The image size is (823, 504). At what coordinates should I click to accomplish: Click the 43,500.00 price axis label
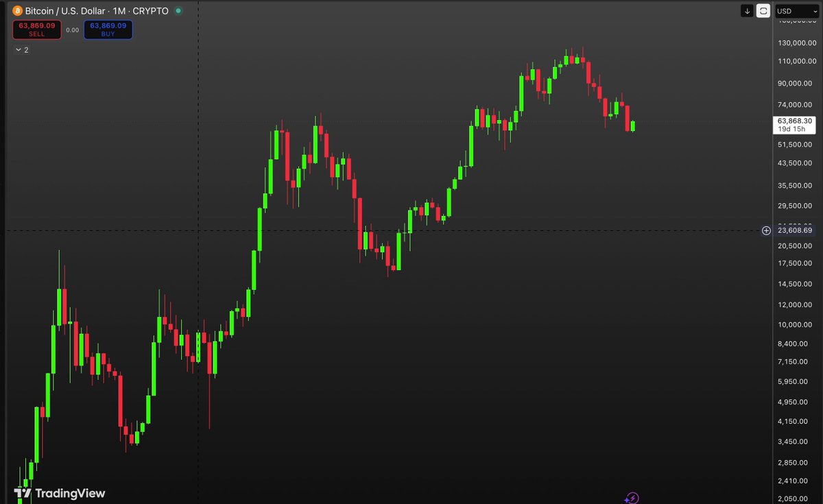[x=795, y=163]
